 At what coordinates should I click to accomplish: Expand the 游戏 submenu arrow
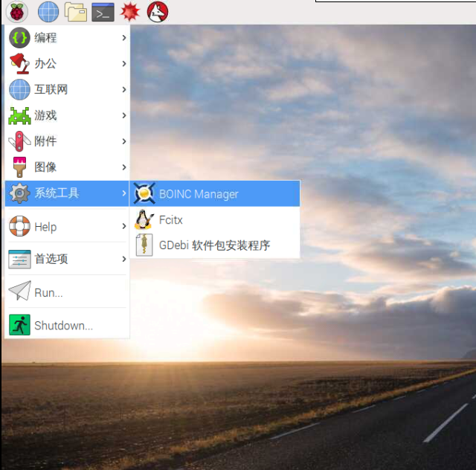pos(124,116)
